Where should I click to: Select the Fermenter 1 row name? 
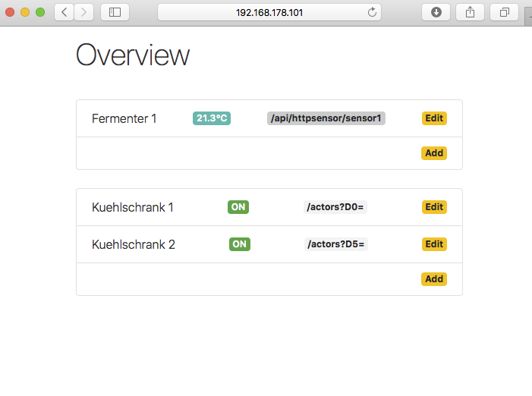click(x=124, y=118)
